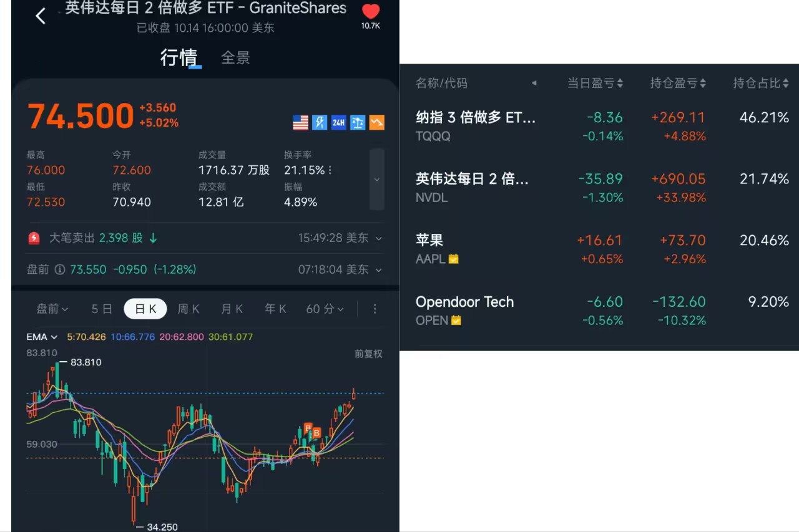Viewport: 799px width, 532px height.
Task: Click the orange downtrend chart icon
Action: [x=376, y=122]
